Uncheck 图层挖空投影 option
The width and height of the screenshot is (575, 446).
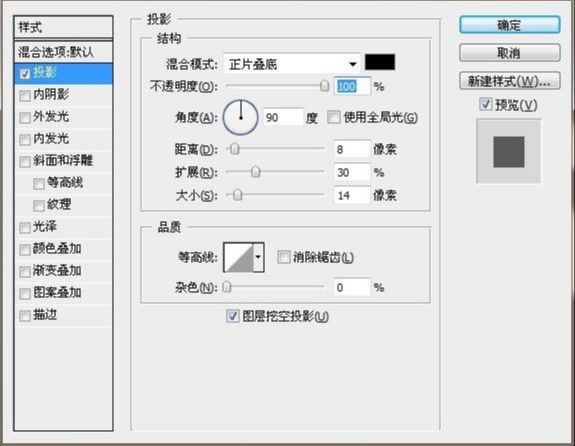click(232, 316)
